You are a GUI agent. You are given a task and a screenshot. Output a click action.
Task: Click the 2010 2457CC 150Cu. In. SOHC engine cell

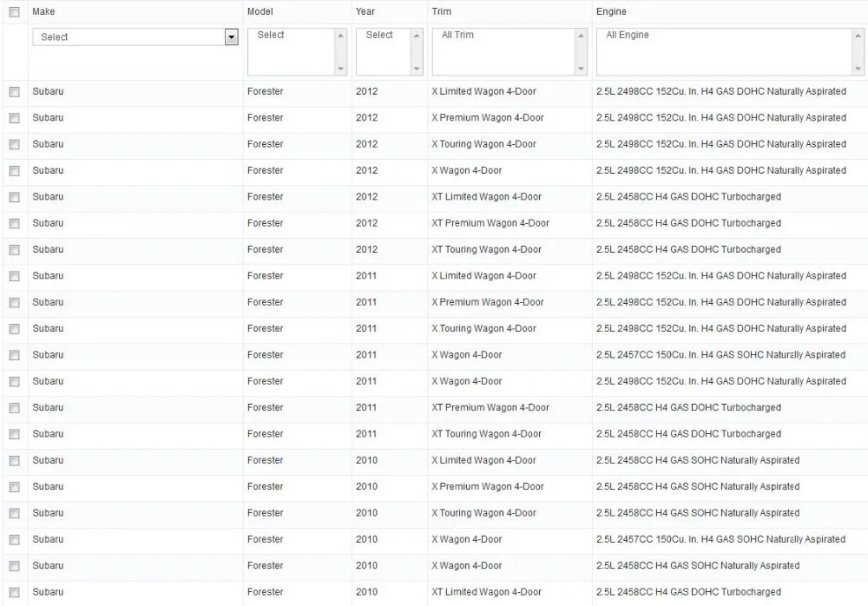coord(720,539)
